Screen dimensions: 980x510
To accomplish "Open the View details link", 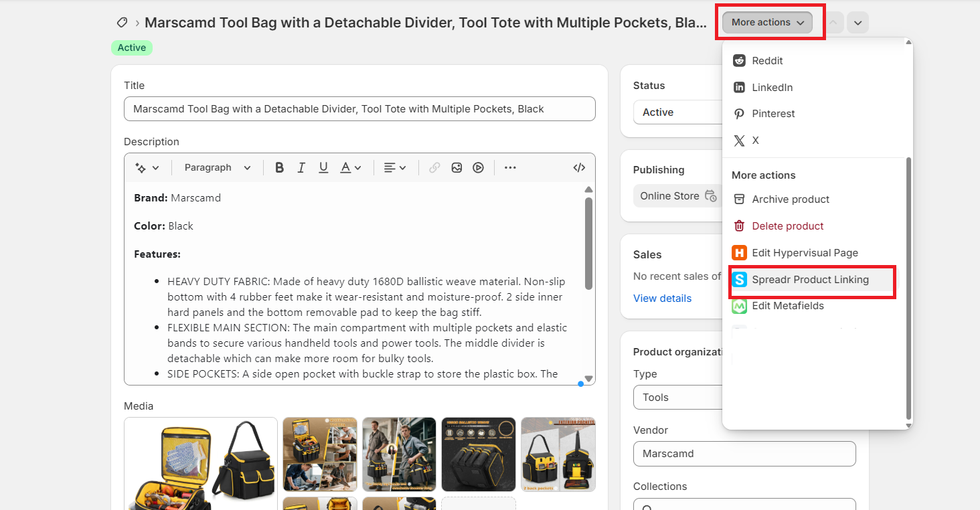I will (x=663, y=299).
